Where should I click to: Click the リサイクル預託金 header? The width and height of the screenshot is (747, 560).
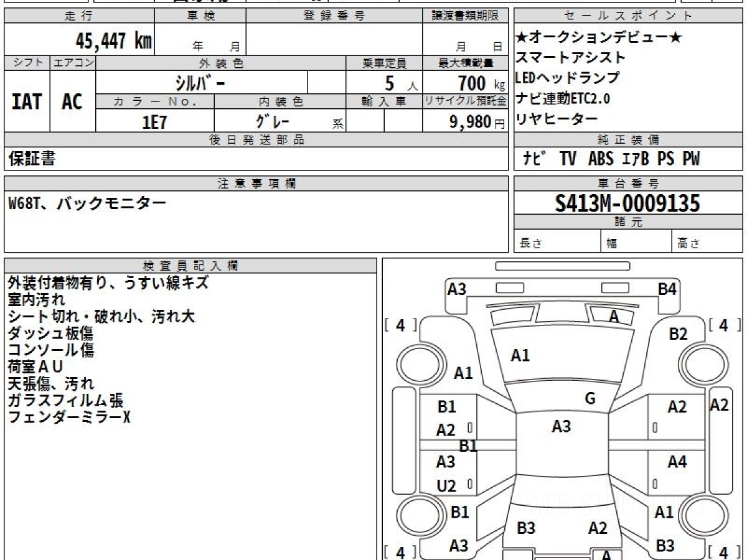pyautogui.click(x=465, y=101)
